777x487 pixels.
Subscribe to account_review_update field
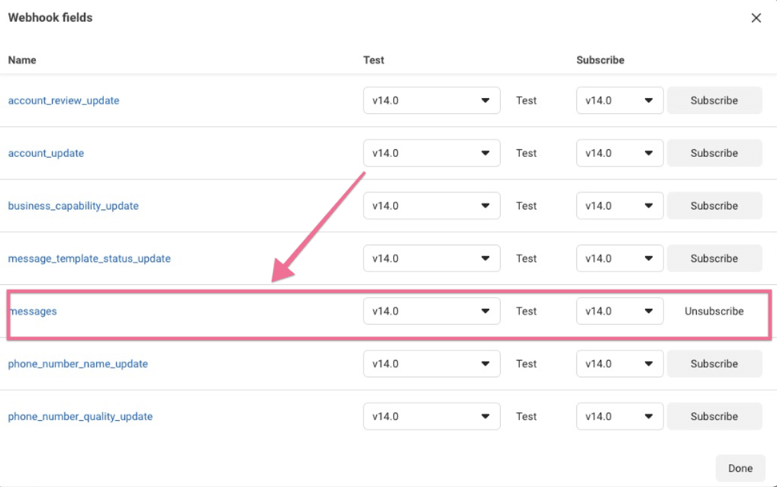pos(714,101)
